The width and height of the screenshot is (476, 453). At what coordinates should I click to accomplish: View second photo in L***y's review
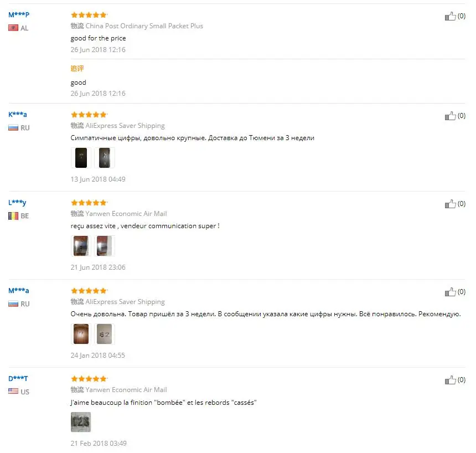[105, 246]
